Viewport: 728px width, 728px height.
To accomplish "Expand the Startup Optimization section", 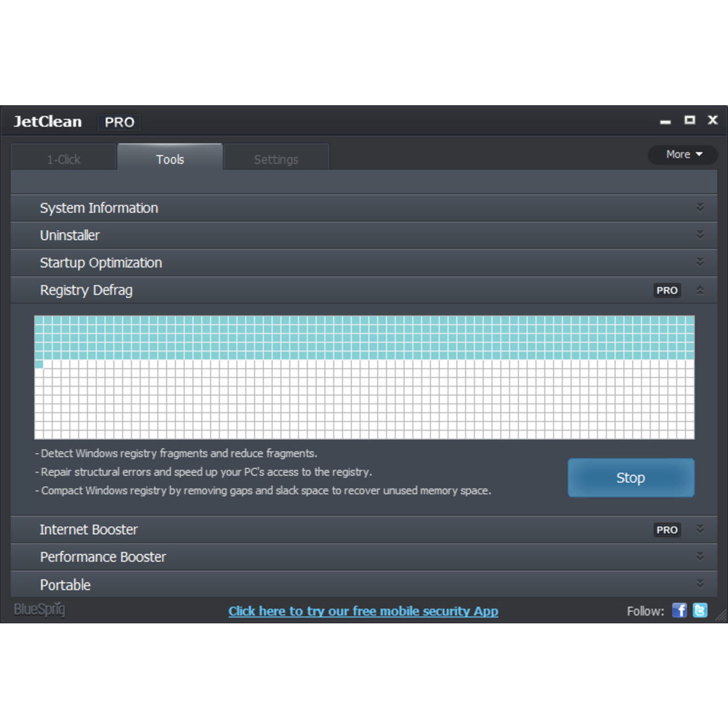I will pos(700,262).
